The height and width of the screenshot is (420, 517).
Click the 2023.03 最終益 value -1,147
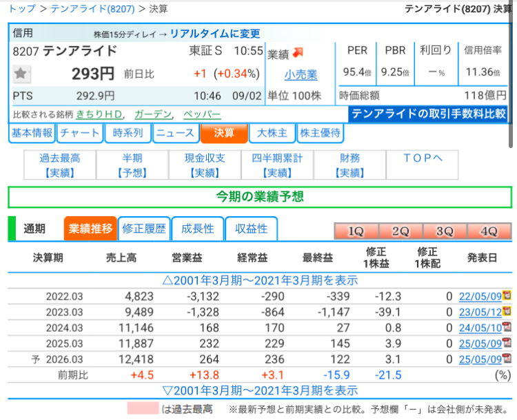click(x=334, y=313)
